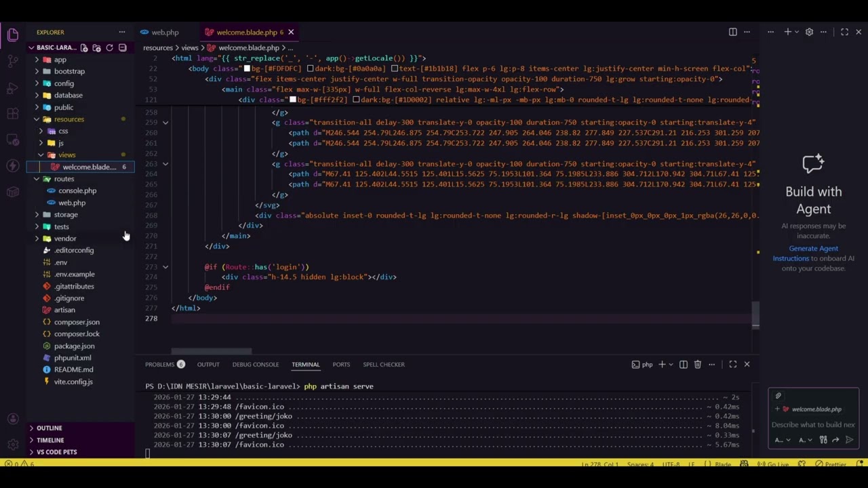Screen dimensions: 868x488
Task: Send the chat message with arrow icon
Action: click(x=849, y=440)
